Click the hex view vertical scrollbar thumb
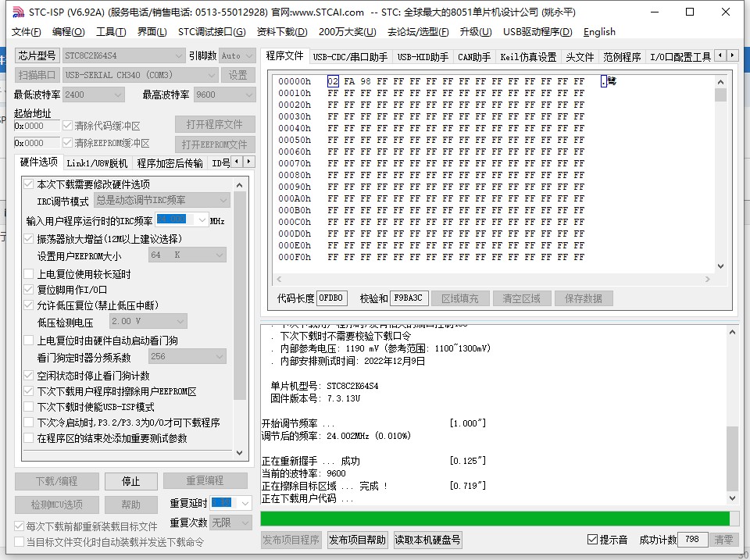Image resolution: width=750 pixels, height=560 pixels. [x=721, y=95]
